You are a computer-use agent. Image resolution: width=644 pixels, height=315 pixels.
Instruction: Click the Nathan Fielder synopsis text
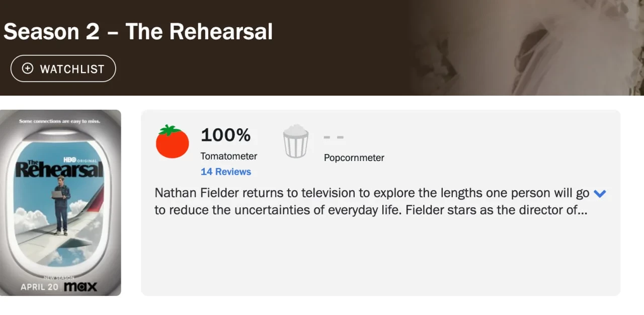pos(371,201)
